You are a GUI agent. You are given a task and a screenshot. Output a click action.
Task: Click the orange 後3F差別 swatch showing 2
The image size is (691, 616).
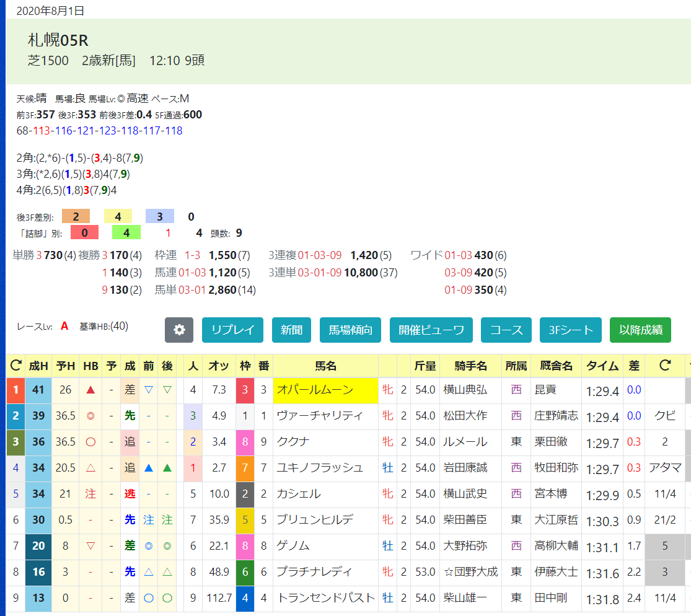pyautogui.click(x=76, y=216)
